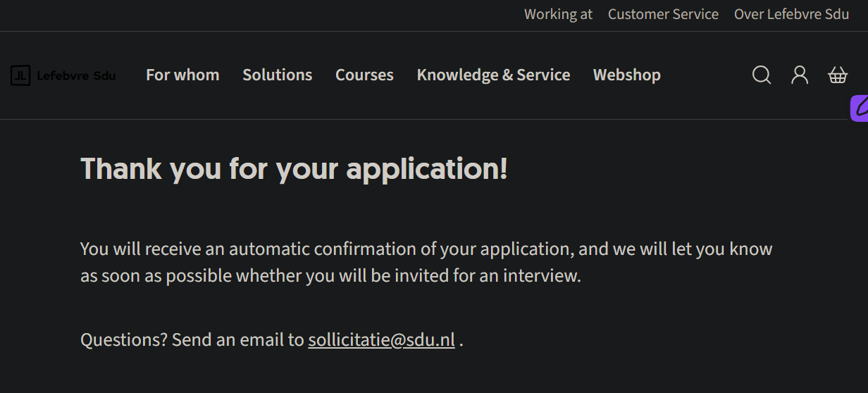Open the Working at link
Viewport: 868px width, 393px height.
[x=558, y=14]
